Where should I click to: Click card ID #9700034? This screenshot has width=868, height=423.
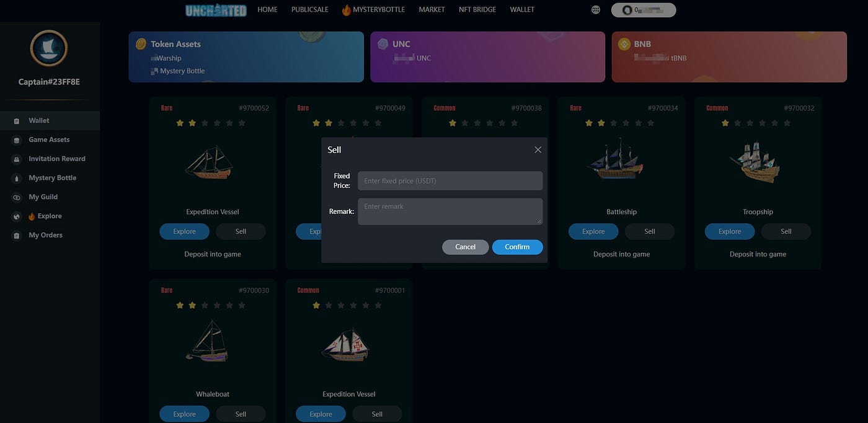click(x=663, y=108)
